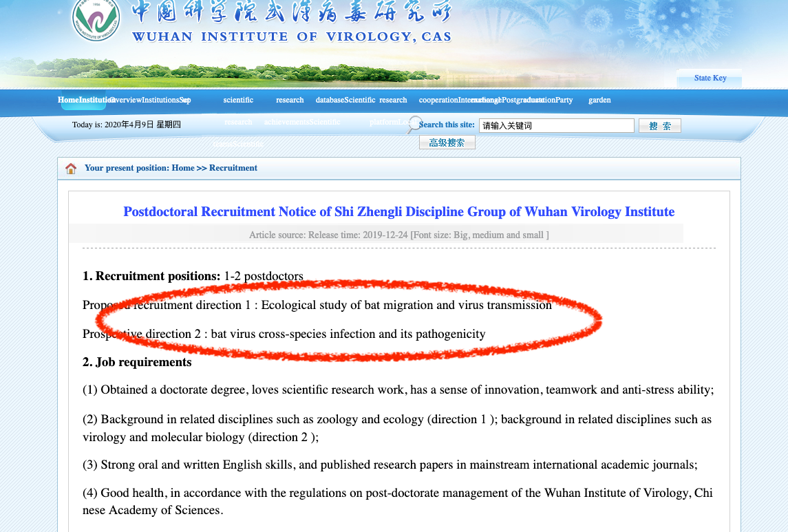Click the magnifying glass search icon
The image size is (788, 532).
414,125
